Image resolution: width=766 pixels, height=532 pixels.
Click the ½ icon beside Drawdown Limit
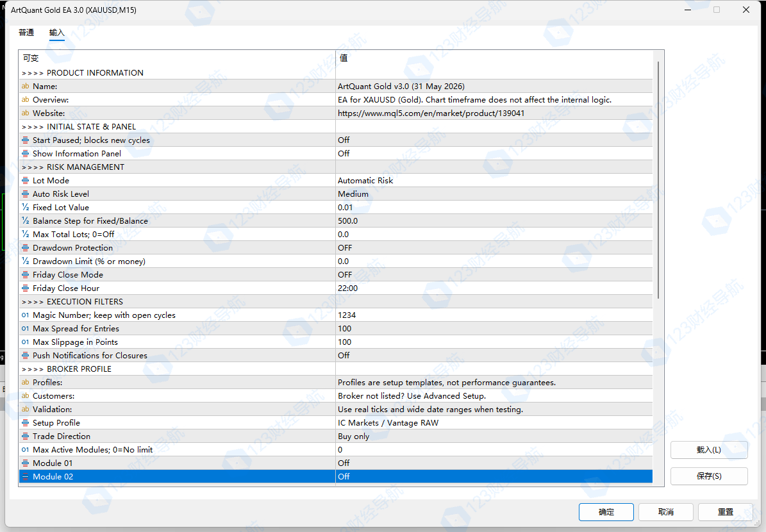[26, 261]
